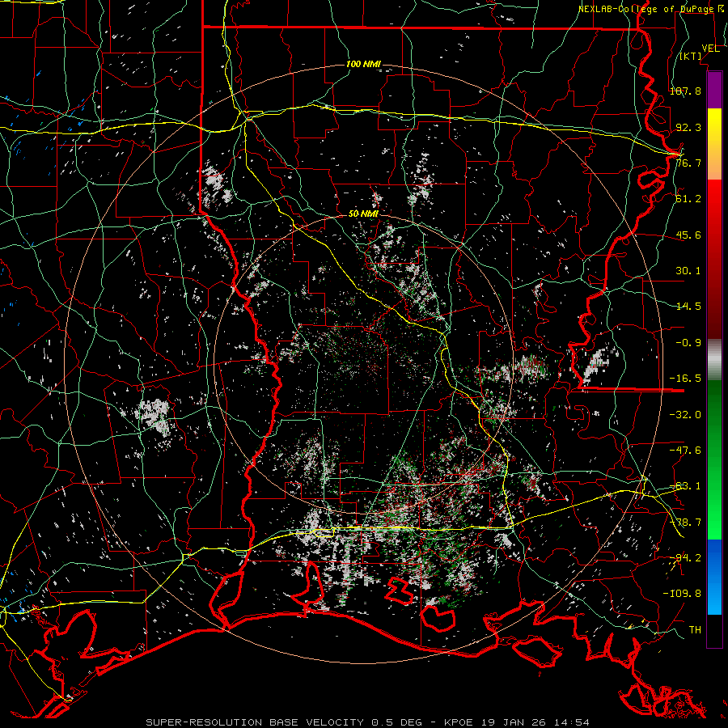Screen dimensions: 728x728
Task: Pick the yellow segment of velocity color bar
Action: [x=714, y=126]
